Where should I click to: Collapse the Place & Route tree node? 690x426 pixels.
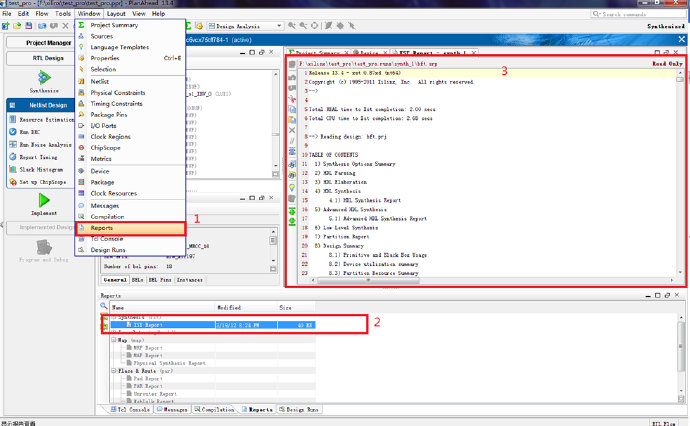click(114, 371)
